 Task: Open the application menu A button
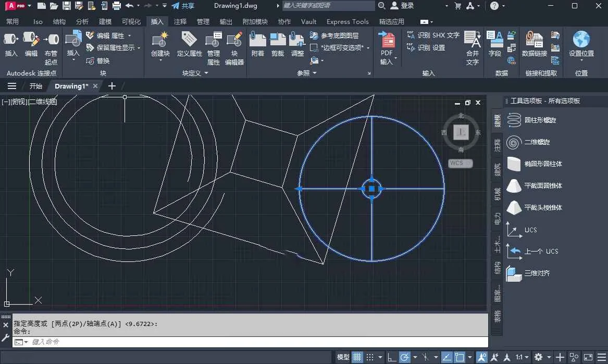[x=16, y=6]
